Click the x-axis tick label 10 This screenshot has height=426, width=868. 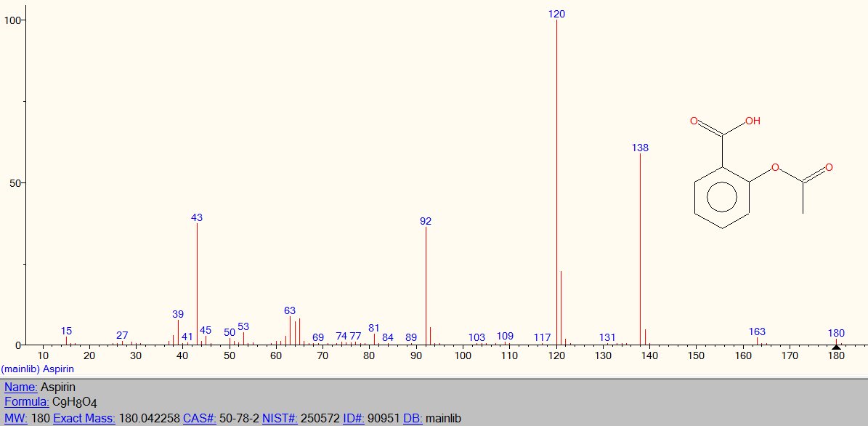tap(43, 355)
